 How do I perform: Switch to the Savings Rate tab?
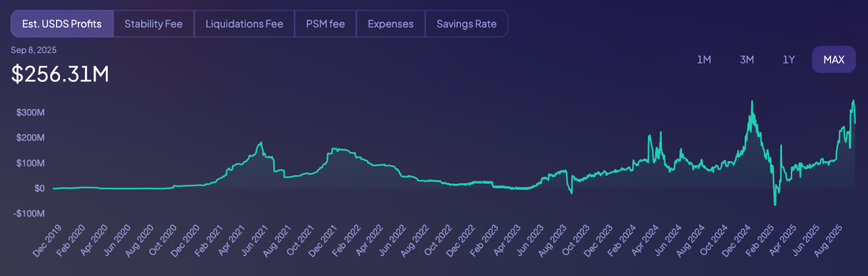(467, 24)
